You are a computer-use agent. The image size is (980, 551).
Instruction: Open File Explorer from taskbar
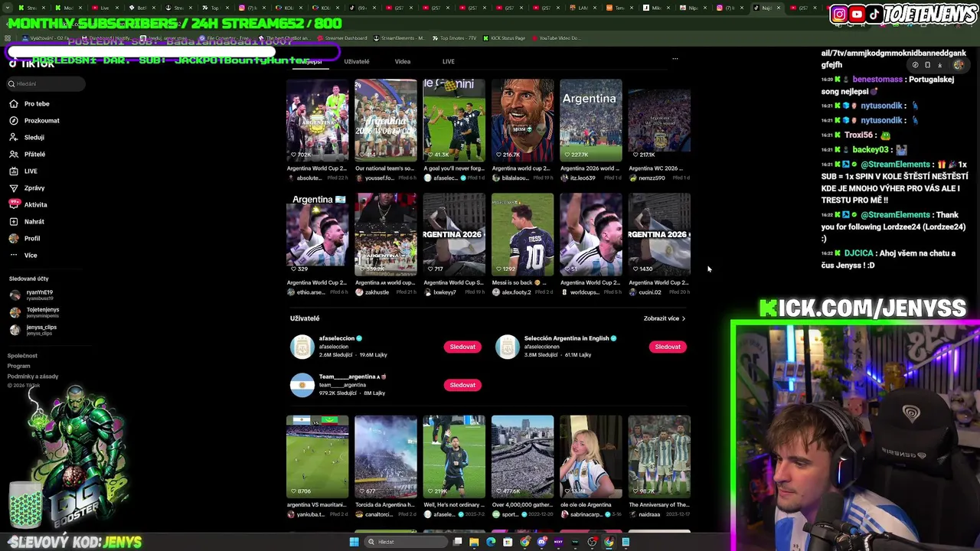click(x=474, y=542)
